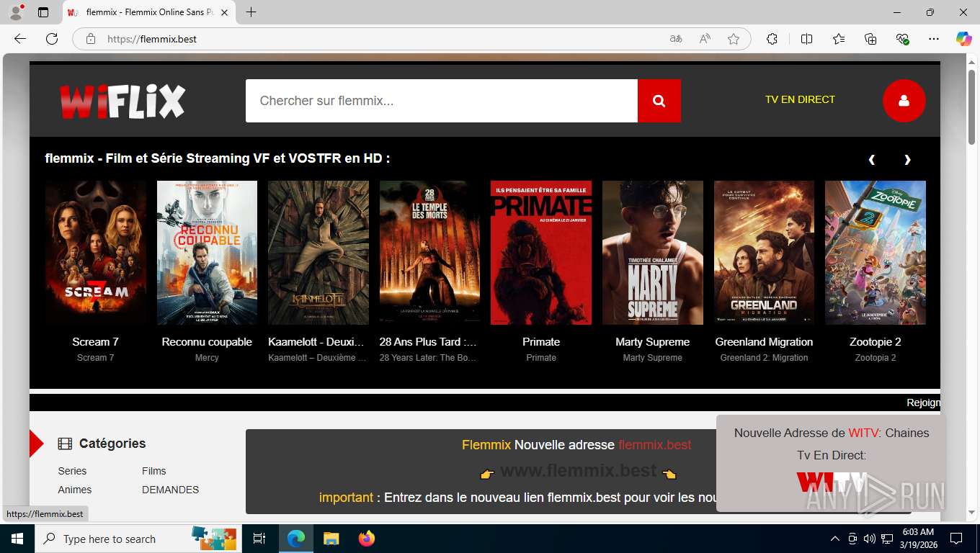View site information lock icon
The width and height of the screenshot is (980, 553).
91,39
